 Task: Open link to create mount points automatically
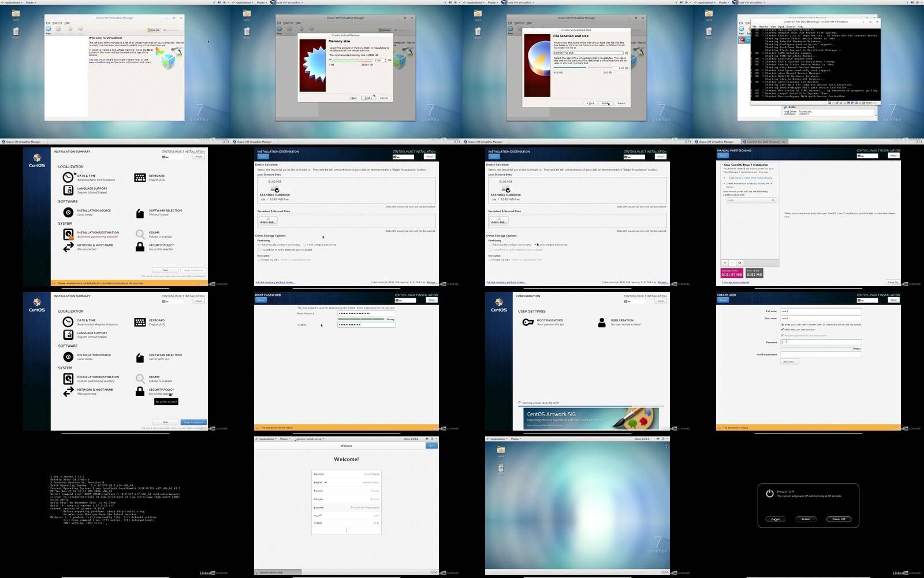750,177
